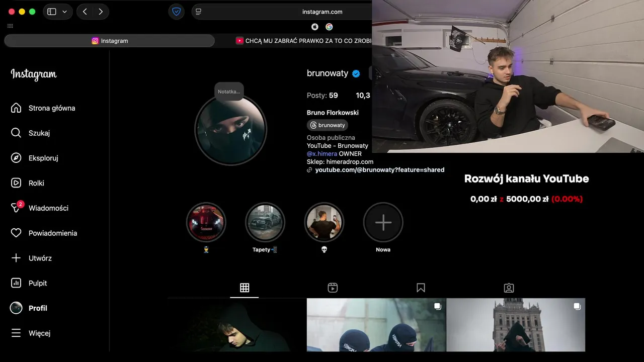The height and width of the screenshot is (362, 644).
Task: Open Profil avatar in sidebar
Action: [x=16, y=308]
